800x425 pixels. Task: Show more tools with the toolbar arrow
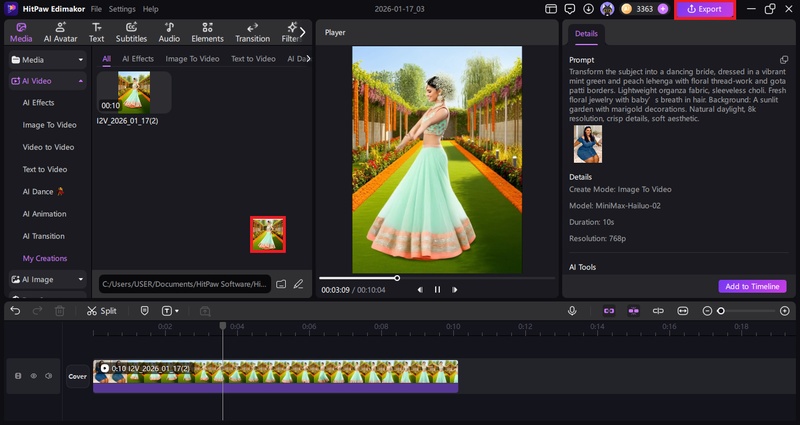pos(303,32)
